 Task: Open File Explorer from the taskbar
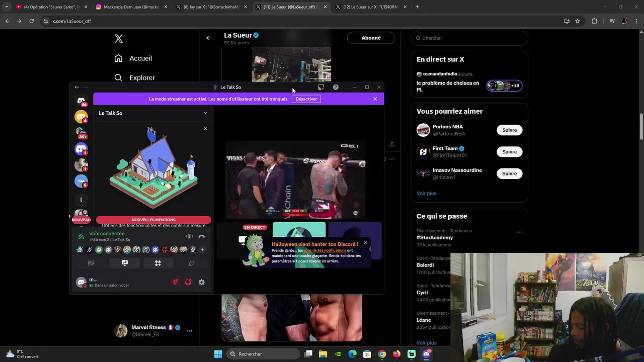point(323,354)
